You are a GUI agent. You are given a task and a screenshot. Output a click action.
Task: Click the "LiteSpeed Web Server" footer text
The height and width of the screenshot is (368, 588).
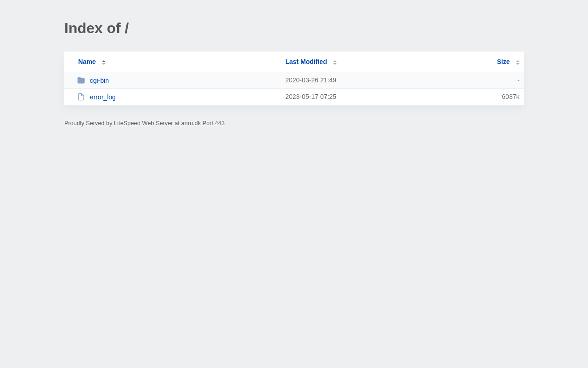(143, 123)
